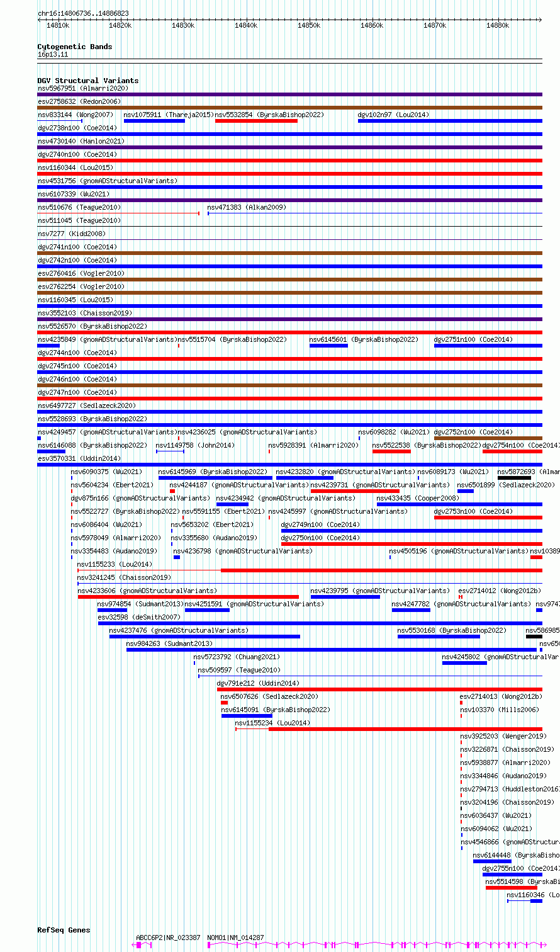Select nsv4730140 (Hanlon2021) variant
Screen dimensions: 560x952
pos(81,142)
